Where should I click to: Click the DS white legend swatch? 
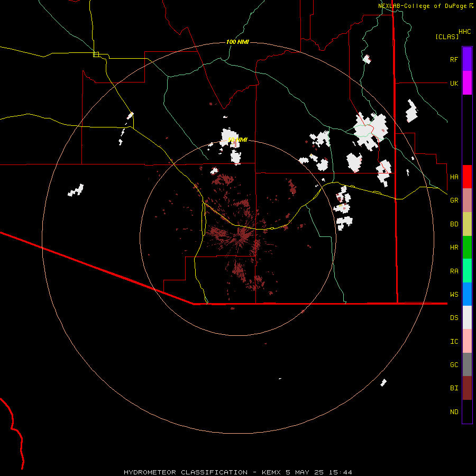pyautogui.click(x=467, y=317)
